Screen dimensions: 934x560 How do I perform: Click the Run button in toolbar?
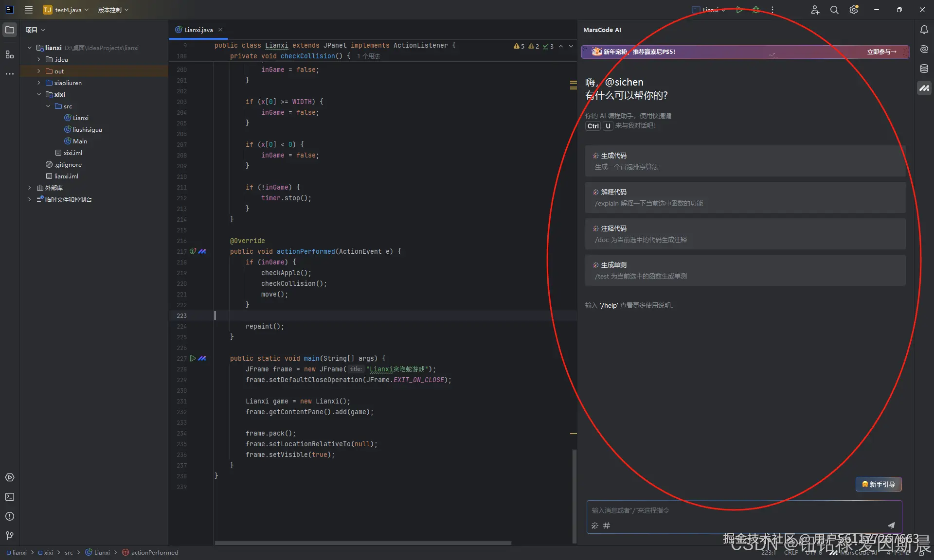739,10
